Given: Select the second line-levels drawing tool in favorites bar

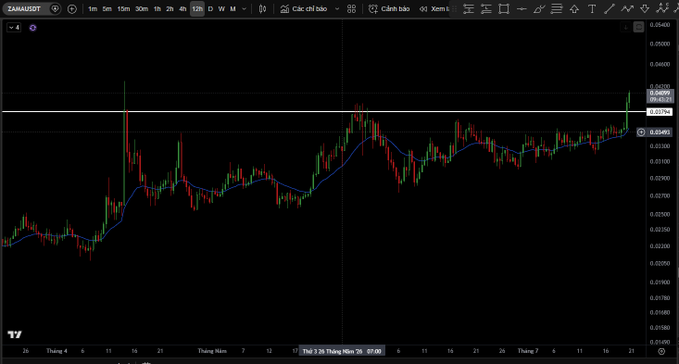Looking at the screenshot, I should point(486,9).
